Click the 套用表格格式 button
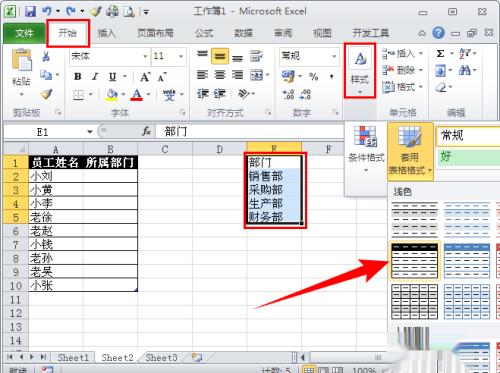The width and height of the screenshot is (500, 373). (410, 151)
